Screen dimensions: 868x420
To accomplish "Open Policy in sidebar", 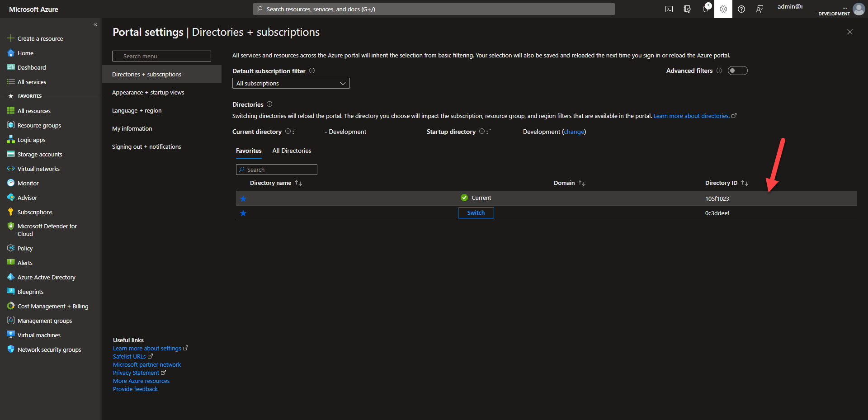I will pos(25,248).
